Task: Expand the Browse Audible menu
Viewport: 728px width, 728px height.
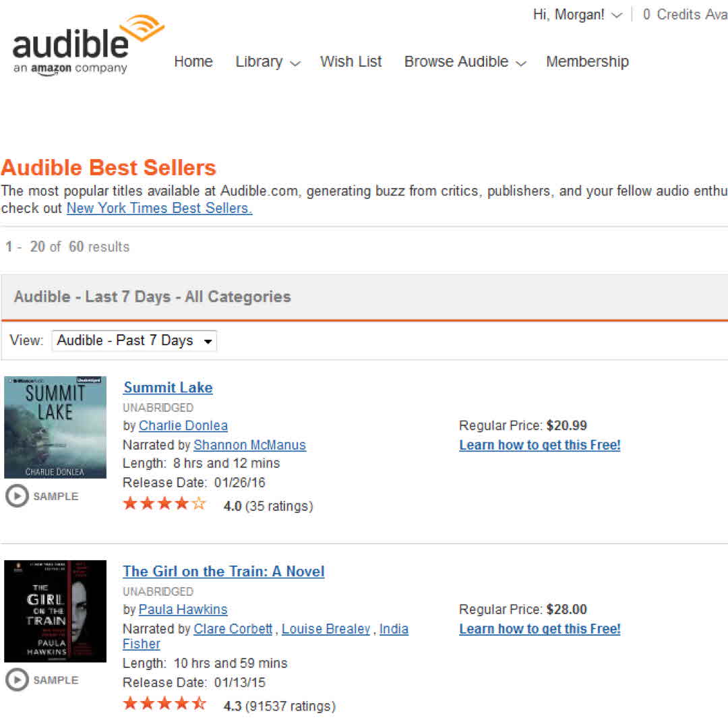Action: 465,62
